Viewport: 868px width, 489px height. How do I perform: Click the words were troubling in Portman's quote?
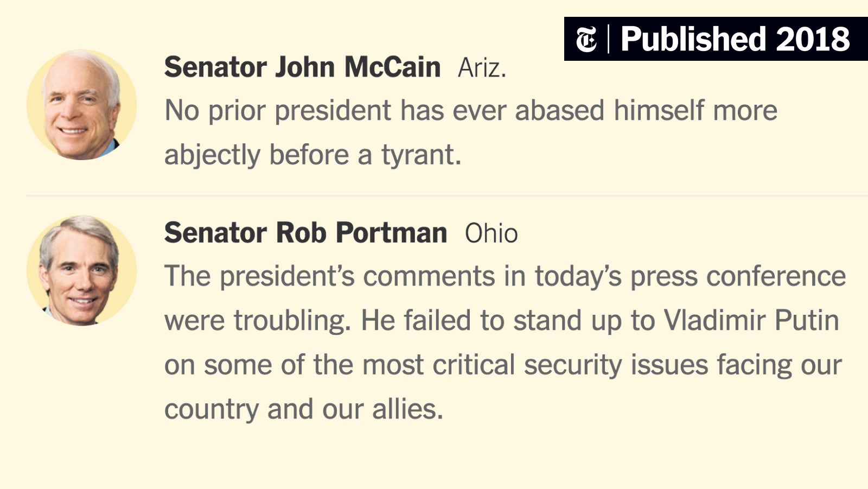pos(258,321)
